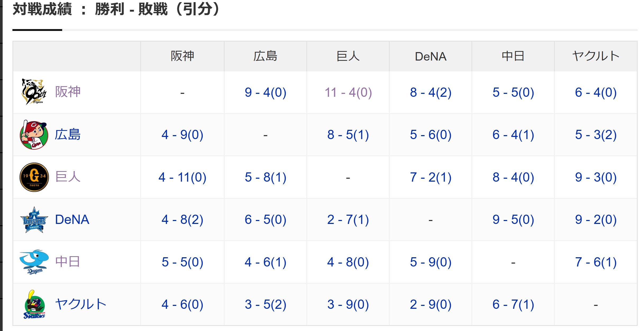The image size is (644, 331).
Task: Open the 阪神 team link in first row
Action: pyautogui.click(x=68, y=92)
